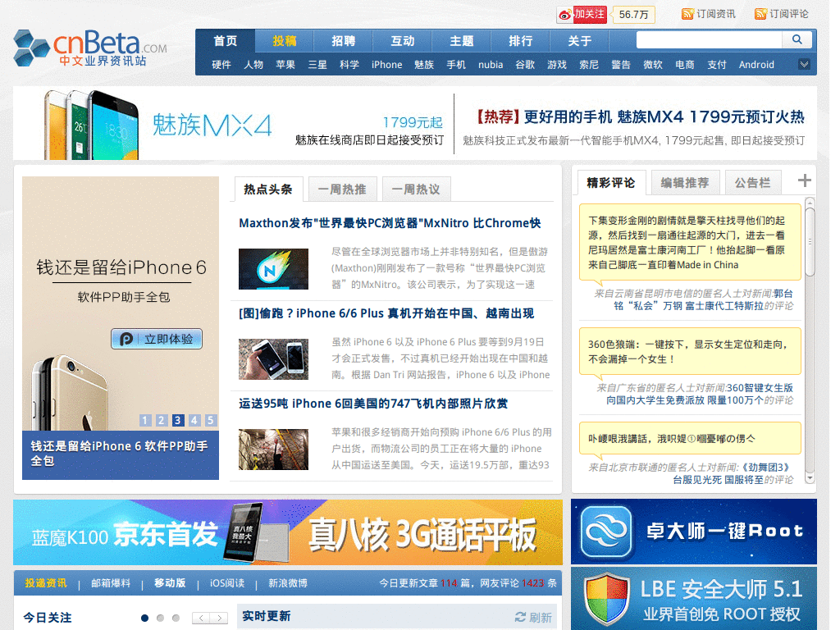Switch to the 一周热议 tab
The width and height of the screenshot is (840, 630).
416,189
